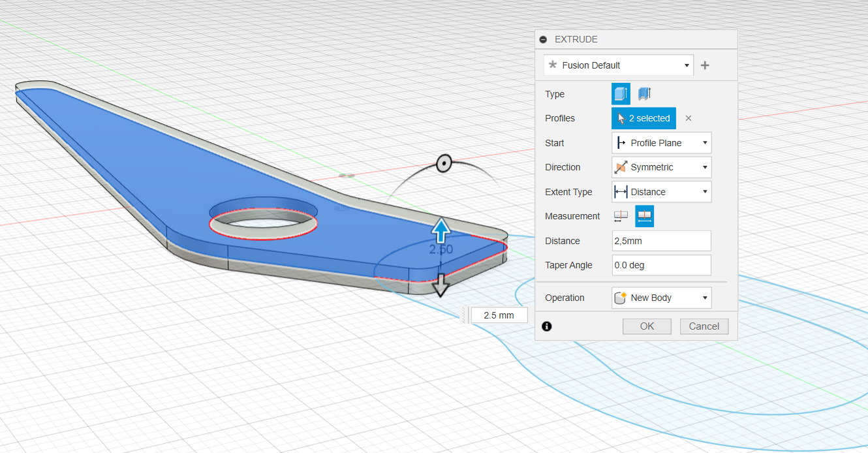Click the blue up arrow distance manipulator
Viewport: 868px width, 453px height.
coord(441,230)
